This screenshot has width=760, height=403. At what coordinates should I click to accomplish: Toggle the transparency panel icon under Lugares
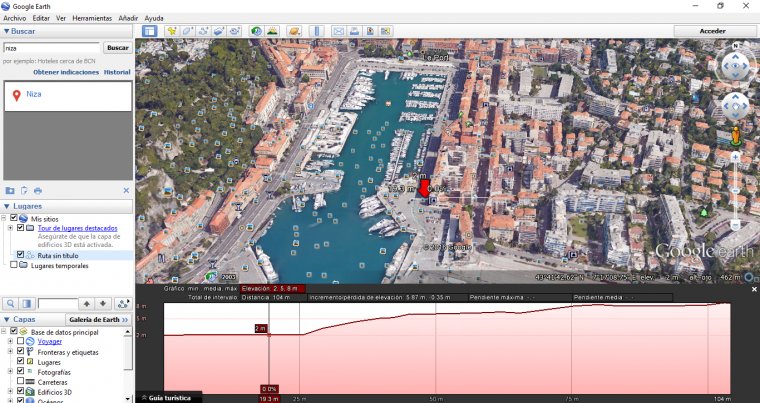point(27,304)
